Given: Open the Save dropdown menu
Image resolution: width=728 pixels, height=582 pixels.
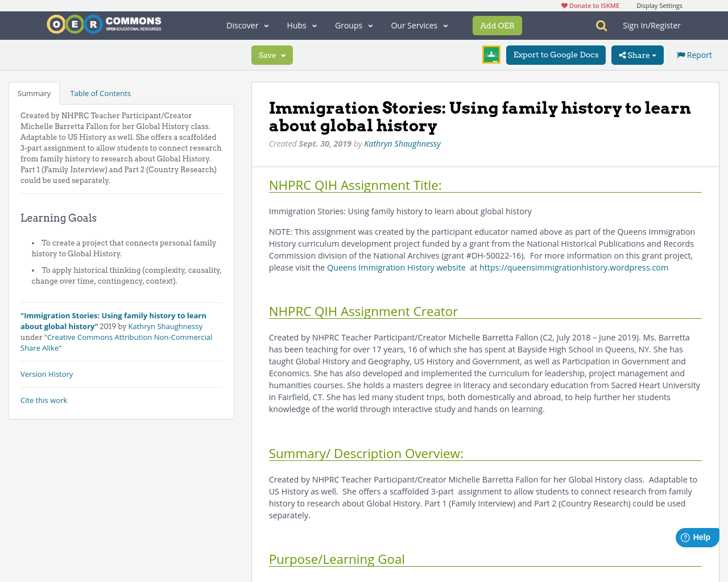Looking at the screenshot, I should (x=272, y=54).
